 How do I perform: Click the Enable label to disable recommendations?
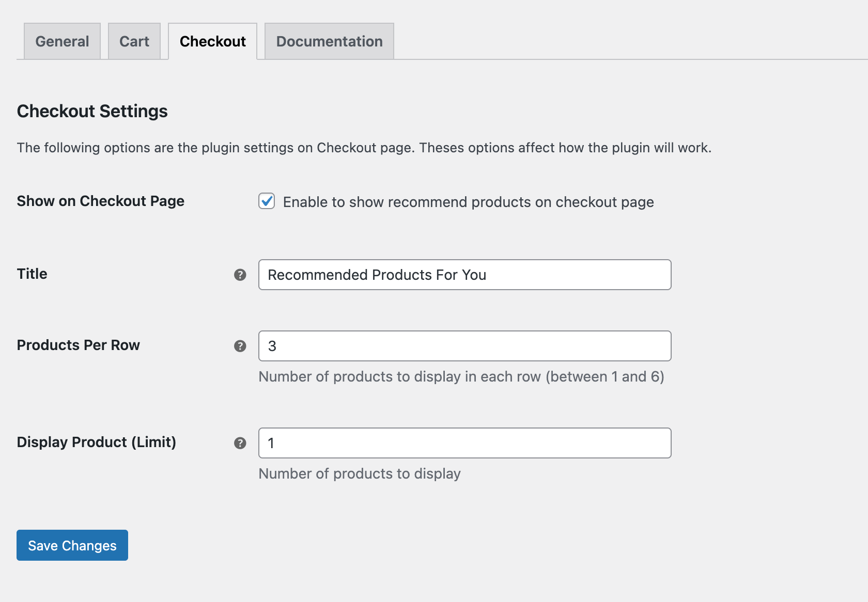click(x=468, y=202)
